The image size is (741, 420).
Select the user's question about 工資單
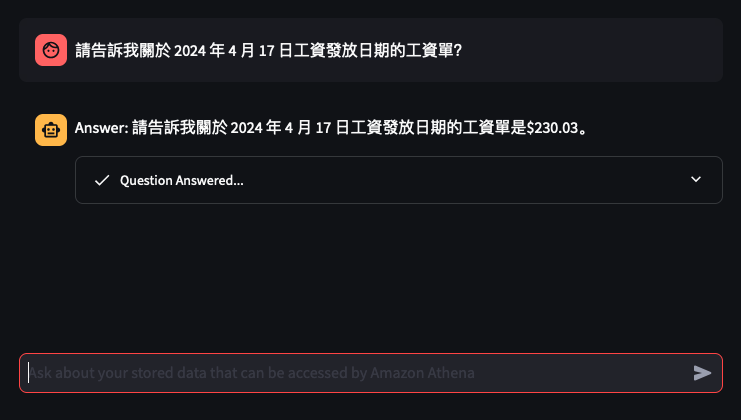pyautogui.click(x=268, y=50)
